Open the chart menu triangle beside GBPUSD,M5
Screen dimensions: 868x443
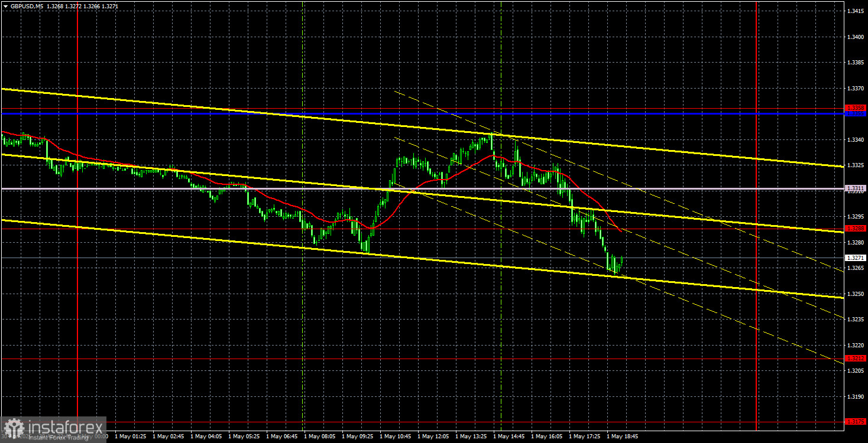coord(5,6)
